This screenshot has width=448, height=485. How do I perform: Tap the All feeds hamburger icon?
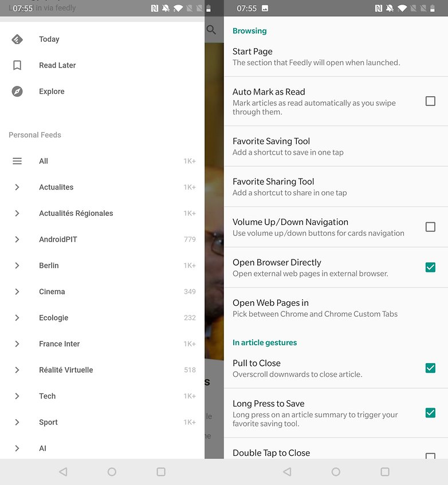coord(17,161)
